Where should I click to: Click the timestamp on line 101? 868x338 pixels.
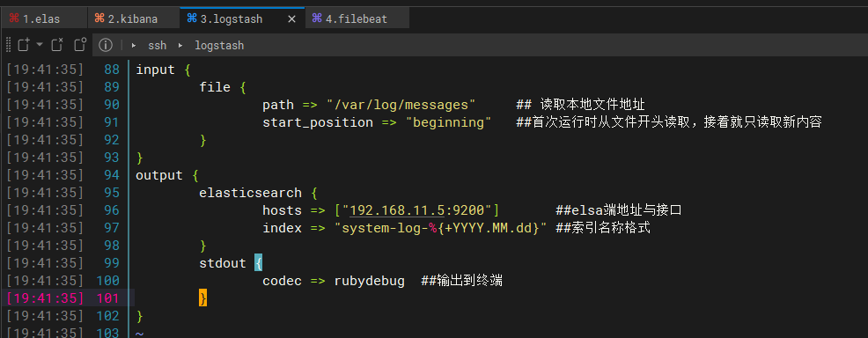pos(46,298)
